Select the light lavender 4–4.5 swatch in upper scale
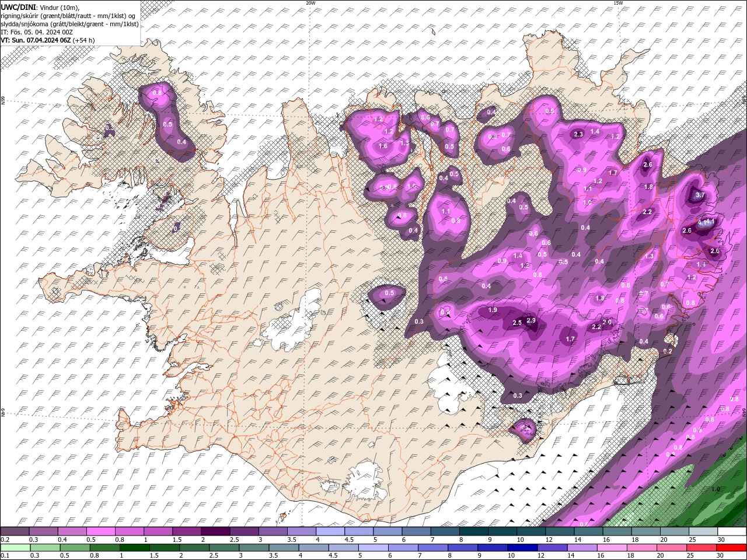This screenshot has height=560, width=747. pos(330,531)
